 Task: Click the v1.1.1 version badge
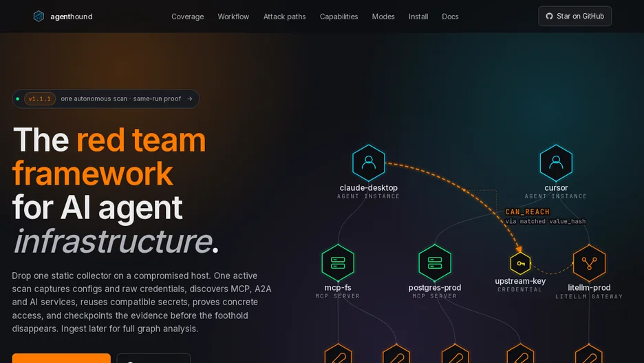(x=40, y=99)
